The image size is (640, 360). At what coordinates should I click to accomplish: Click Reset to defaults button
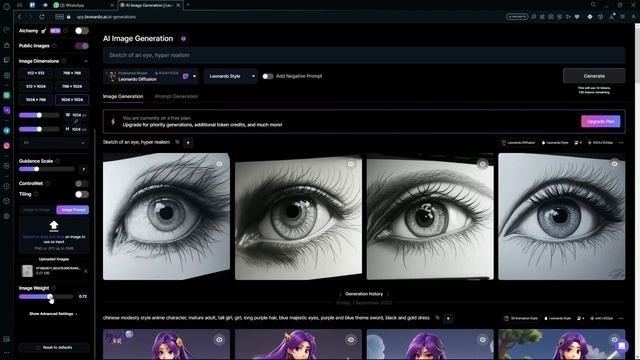(x=54, y=347)
